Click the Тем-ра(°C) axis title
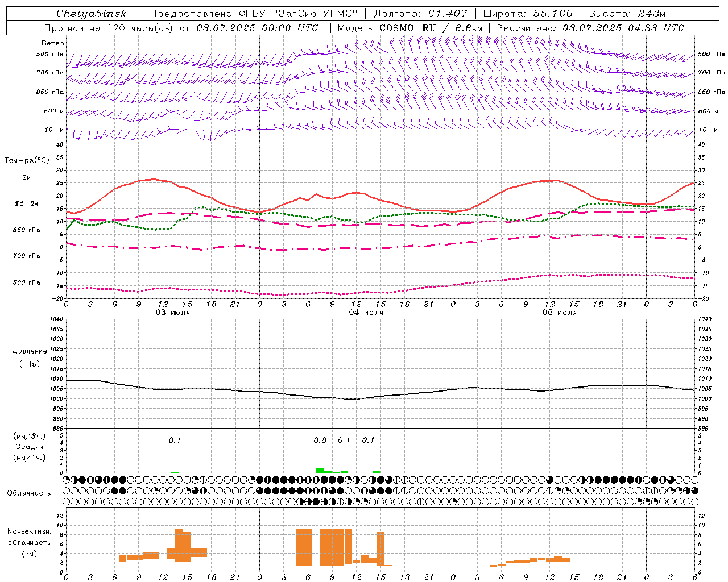 [x=27, y=161]
